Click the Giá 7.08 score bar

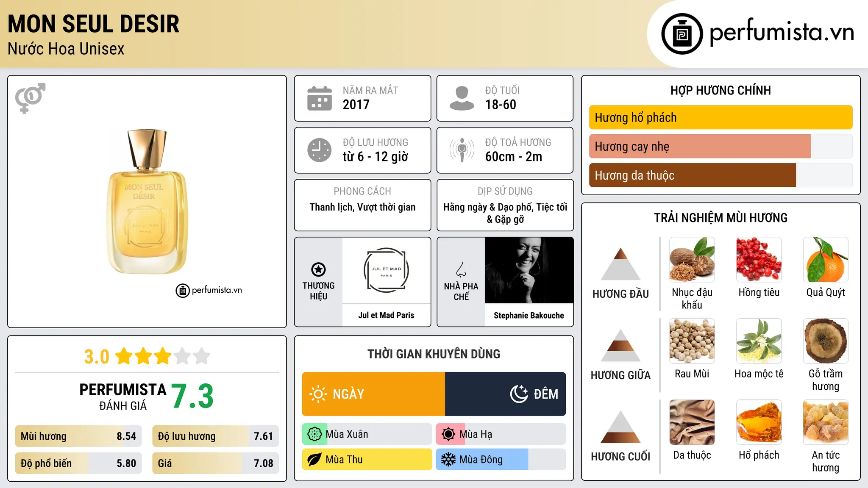pos(215,463)
